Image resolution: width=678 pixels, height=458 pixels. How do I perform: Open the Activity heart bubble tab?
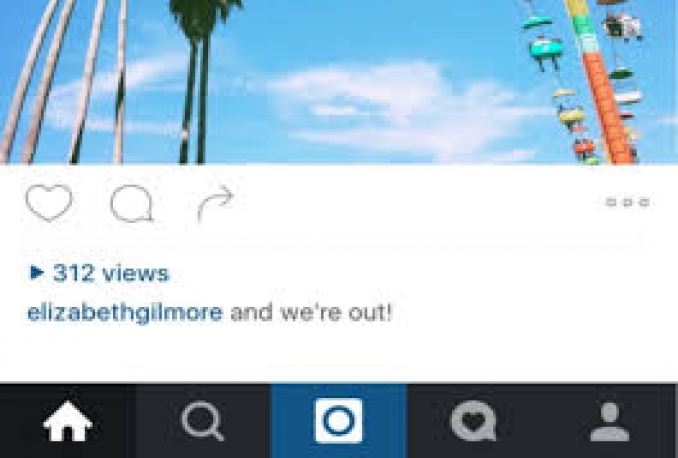click(x=474, y=421)
